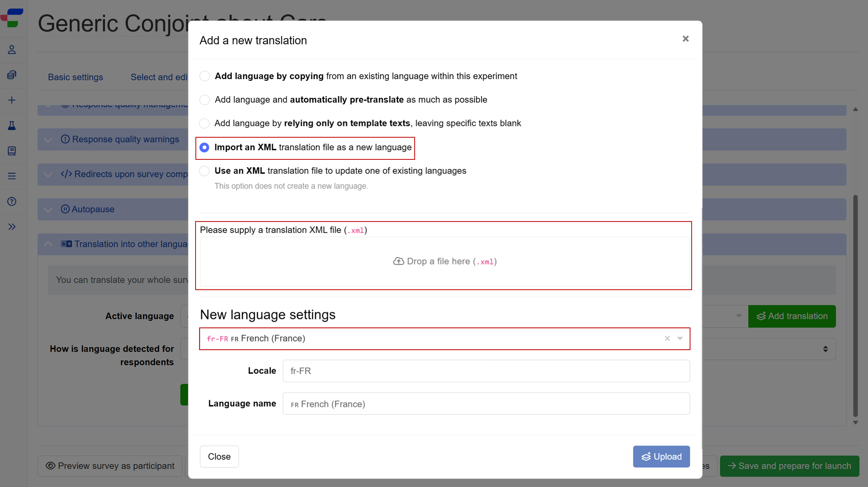Open the hamburger list sidebar icon

12,176
